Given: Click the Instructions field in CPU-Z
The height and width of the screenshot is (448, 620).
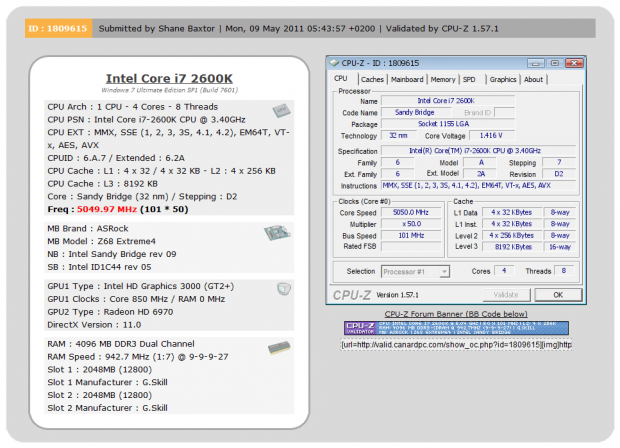Looking at the screenshot, I should 478,185.
